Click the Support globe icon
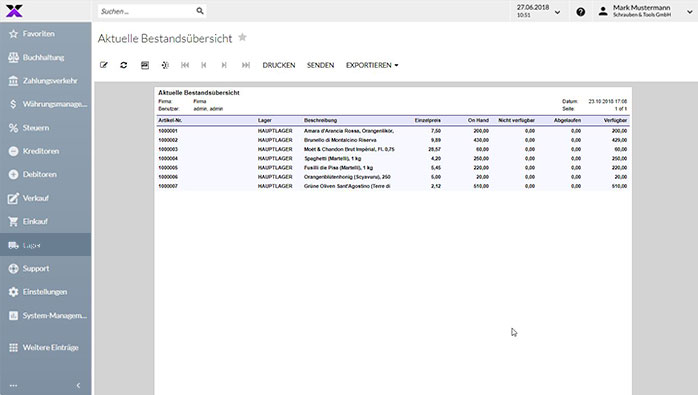This screenshot has height=395, width=698. coord(13,269)
